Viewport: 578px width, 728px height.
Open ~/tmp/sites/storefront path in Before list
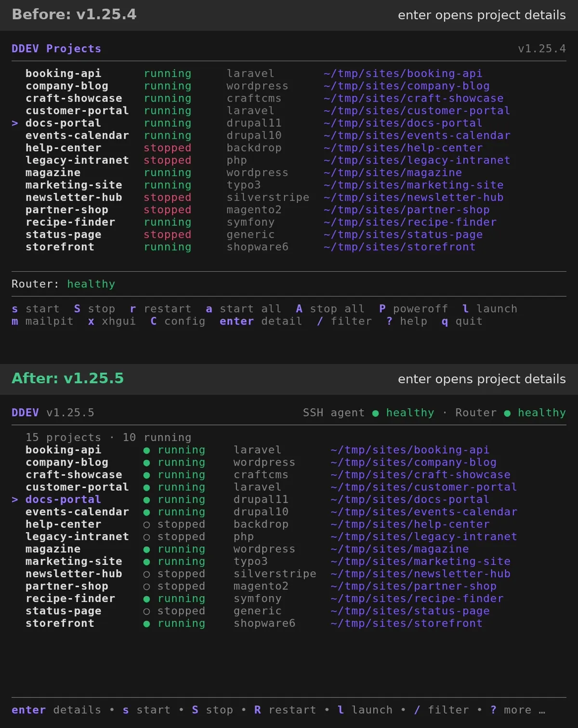399,247
